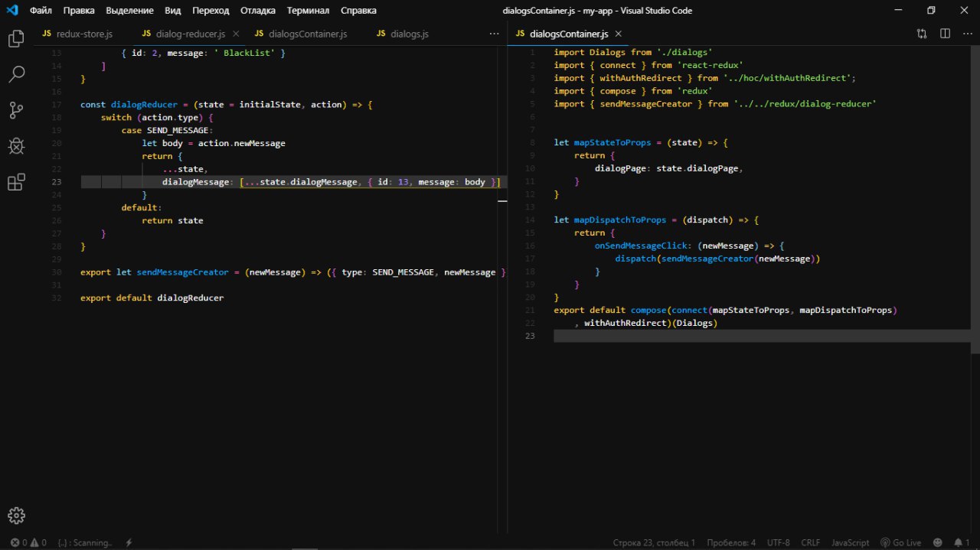The width and height of the screenshot is (980, 550).
Task: Close the dialog-reducer.js tab
Action: pyautogui.click(x=236, y=34)
